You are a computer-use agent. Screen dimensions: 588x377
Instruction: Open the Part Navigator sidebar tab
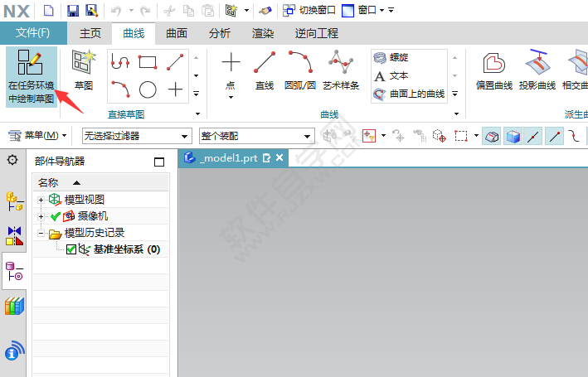point(14,271)
